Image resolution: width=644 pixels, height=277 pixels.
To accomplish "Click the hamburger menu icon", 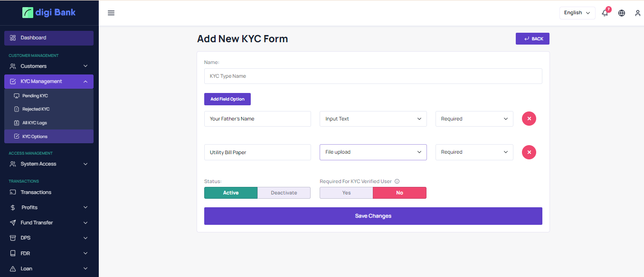I will click(111, 13).
